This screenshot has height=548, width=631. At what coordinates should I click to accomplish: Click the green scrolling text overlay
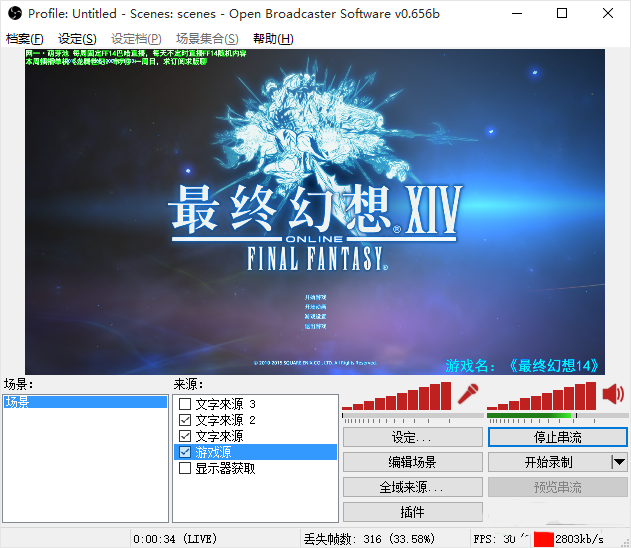point(136,57)
